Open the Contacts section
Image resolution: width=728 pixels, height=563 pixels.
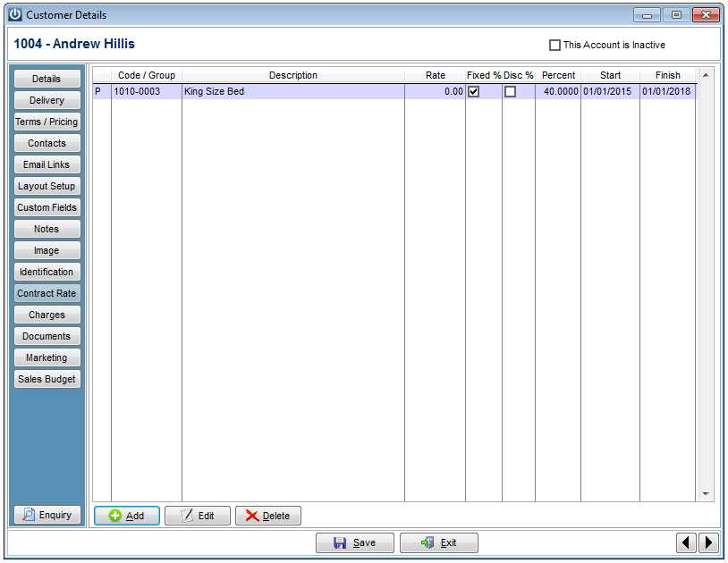[47, 143]
